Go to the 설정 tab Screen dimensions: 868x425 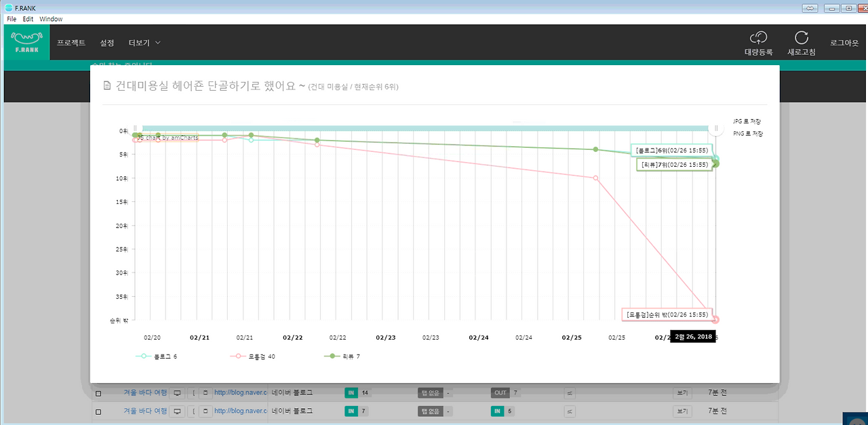(107, 43)
